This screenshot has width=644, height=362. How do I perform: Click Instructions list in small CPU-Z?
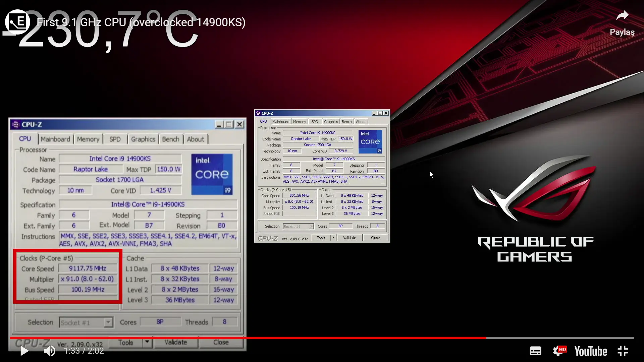pos(334,179)
